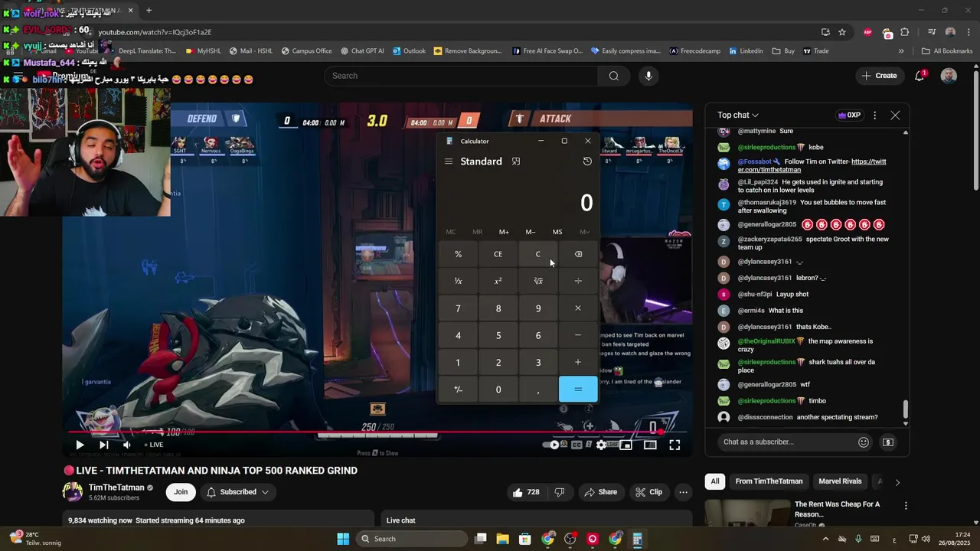
Task: Click the Create button
Action: coord(879,76)
